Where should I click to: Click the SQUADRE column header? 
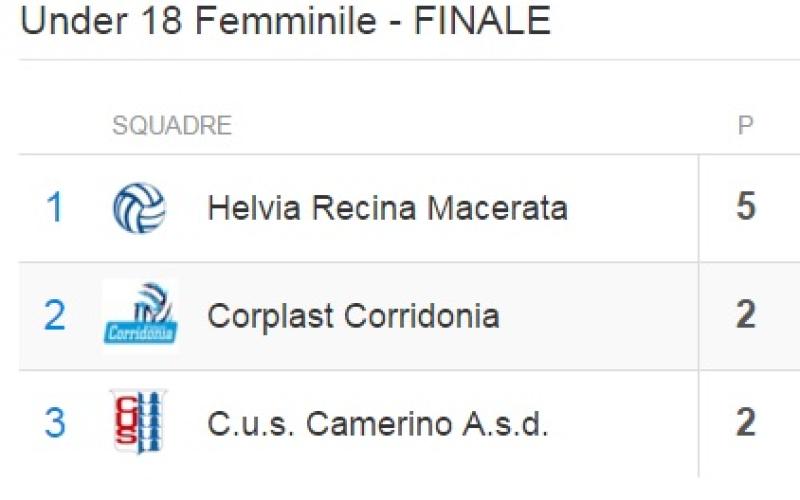171,126
